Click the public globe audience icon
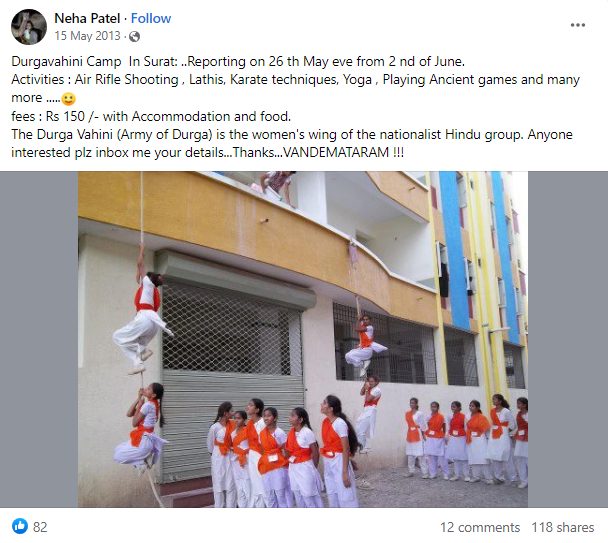Viewport: 608px width, 543px height. pos(135,36)
